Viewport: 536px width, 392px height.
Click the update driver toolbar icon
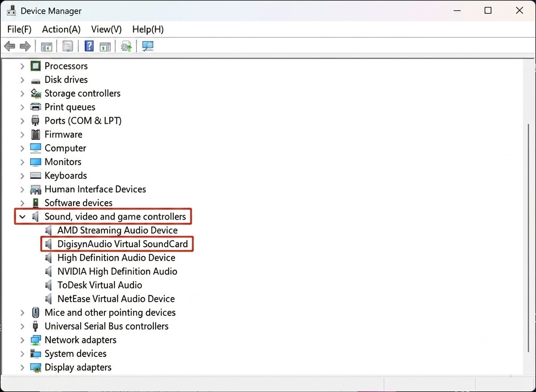126,46
